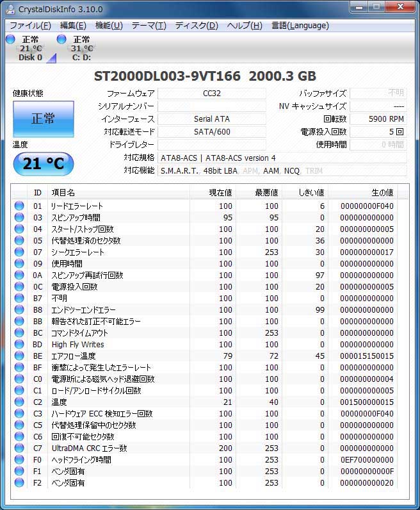Click the 対応機能 field with S.M.A.R.T.

pyautogui.click(x=282, y=170)
